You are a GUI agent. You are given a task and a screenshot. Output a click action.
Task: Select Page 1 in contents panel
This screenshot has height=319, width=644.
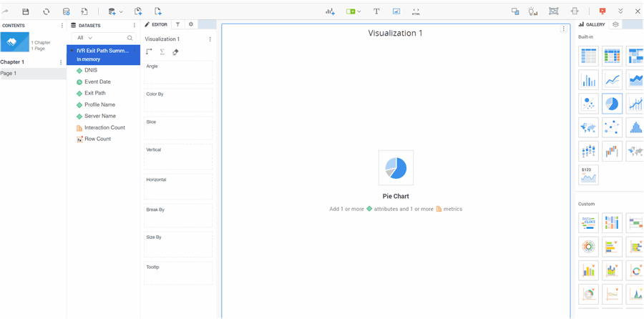pos(9,74)
